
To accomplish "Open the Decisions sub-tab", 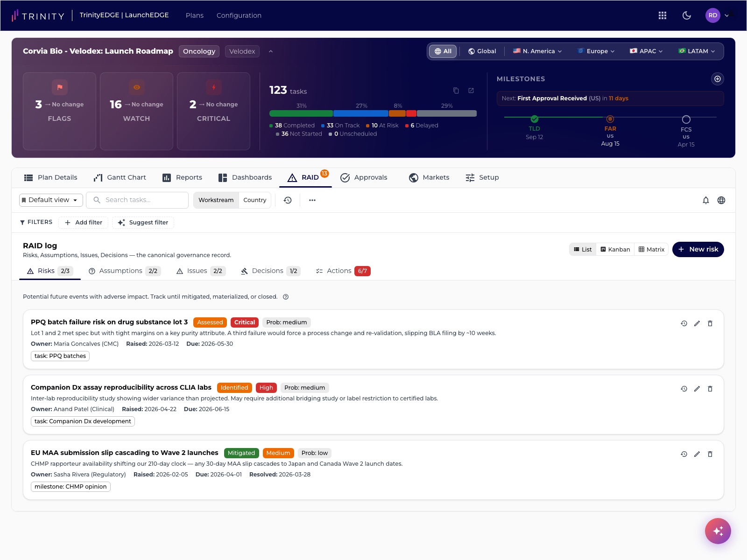I will pos(270,271).
